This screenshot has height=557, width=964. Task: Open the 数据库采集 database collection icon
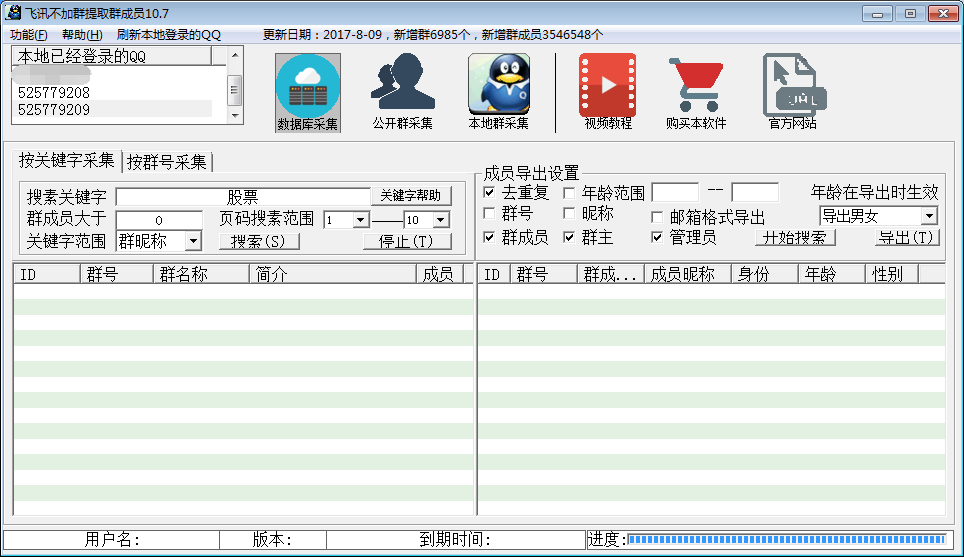[307, 92]
